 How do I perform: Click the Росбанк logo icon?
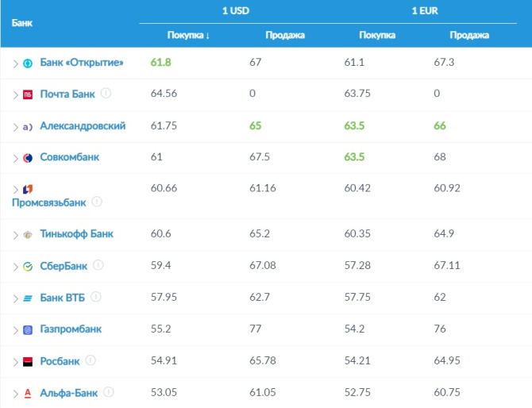point(28,361)
